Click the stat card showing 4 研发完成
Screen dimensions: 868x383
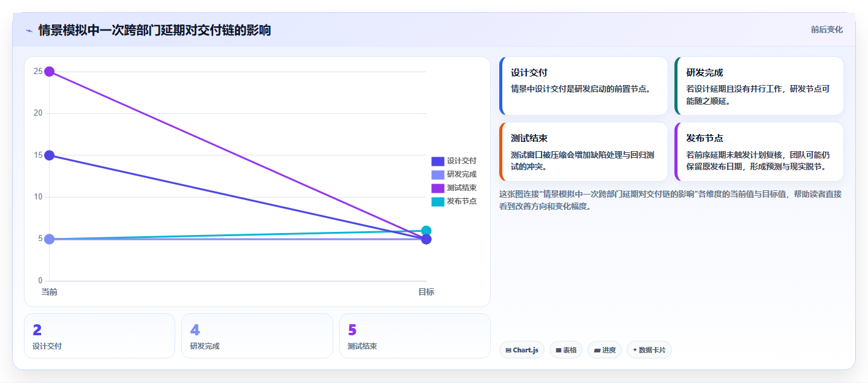pyautogui.click(x=257, y=336)
